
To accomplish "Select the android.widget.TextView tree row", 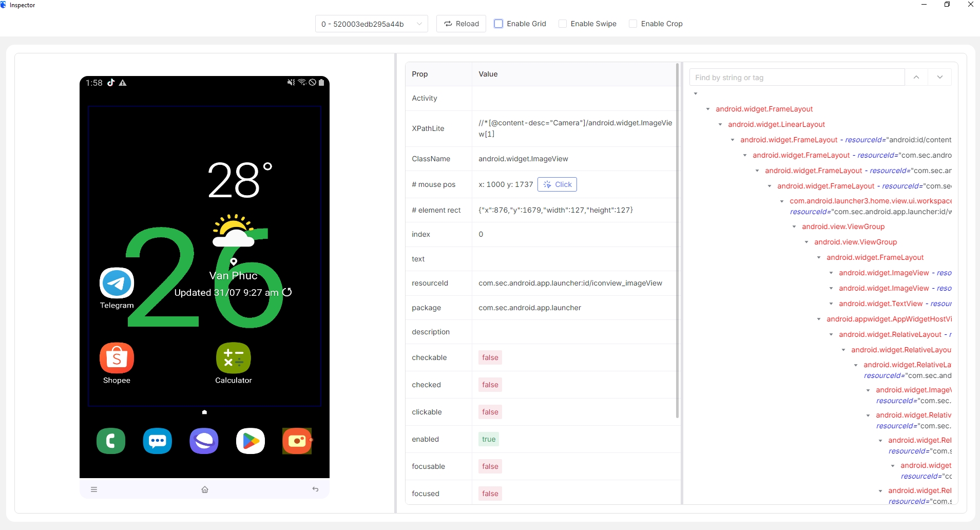I will point(895,304).
